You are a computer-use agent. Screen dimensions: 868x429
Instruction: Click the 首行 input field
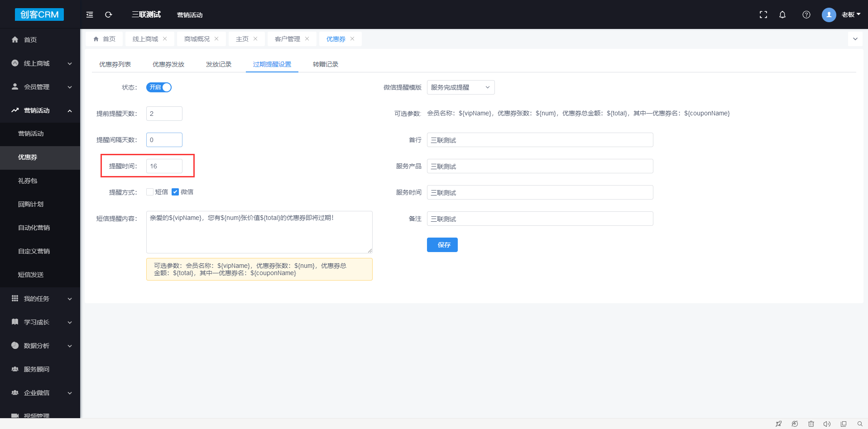click(540, 140)
